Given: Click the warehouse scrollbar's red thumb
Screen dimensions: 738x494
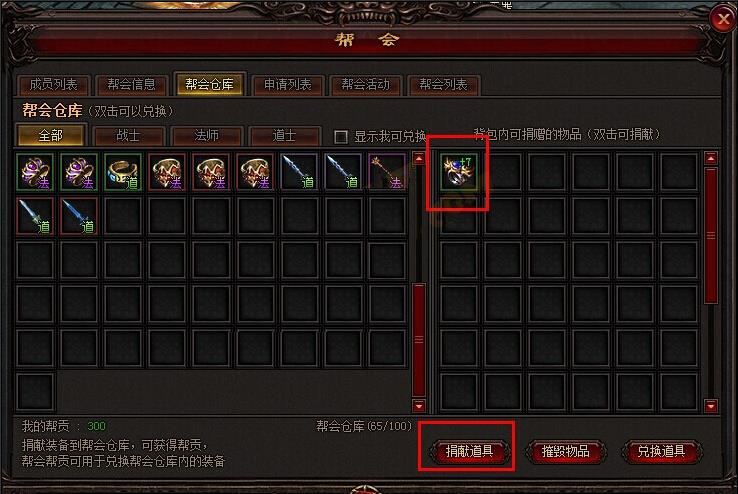Looking at the screenshot, I should pyautogui.click(x=419, y=339).
